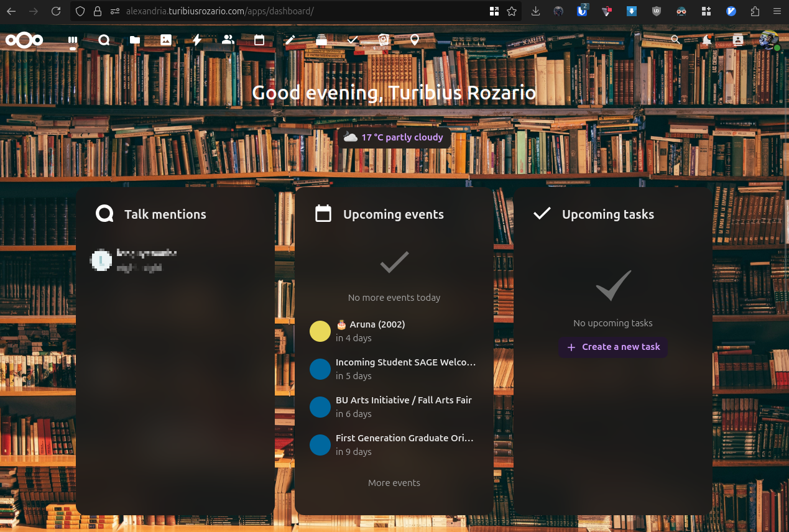The width and height of the screenshot is (789, 532).
Task: Open the browser extensions puzzle menu
Action: tap(755, 11)
